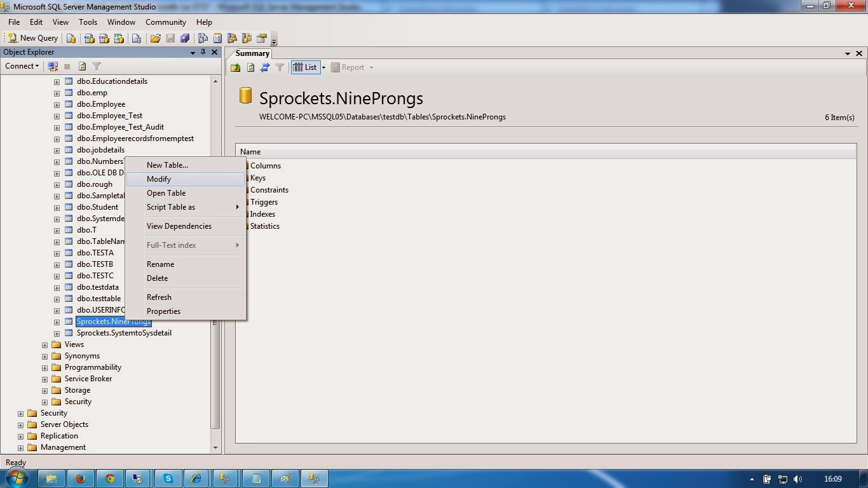Viewport: 868px width, 488px height.
Task: Filter objects in Object Explorer
Action: 97,66
